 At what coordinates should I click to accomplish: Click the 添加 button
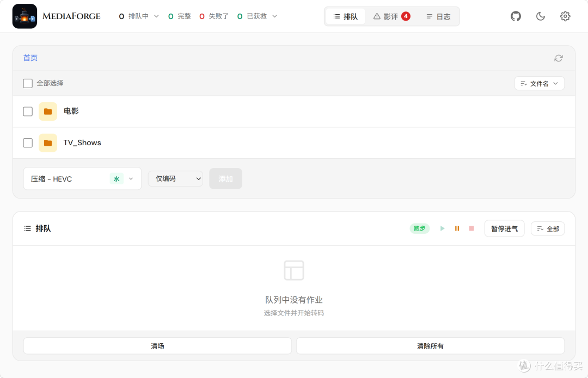click(225, 179)
